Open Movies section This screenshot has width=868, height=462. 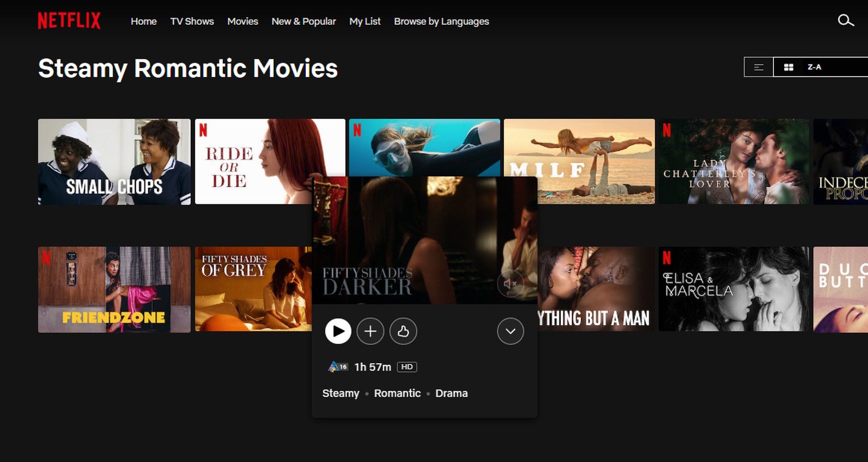click(x=243, y=21)
